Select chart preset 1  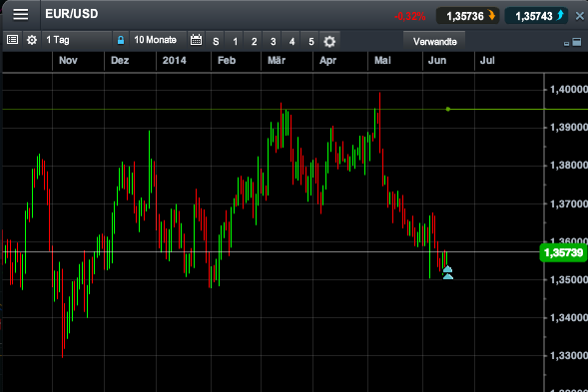pos(236,41)
